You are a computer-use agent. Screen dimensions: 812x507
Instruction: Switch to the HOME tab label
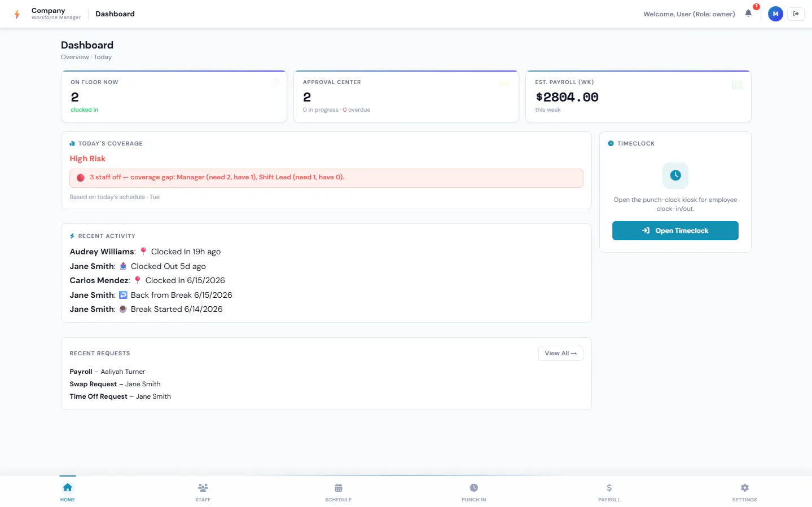68,500
